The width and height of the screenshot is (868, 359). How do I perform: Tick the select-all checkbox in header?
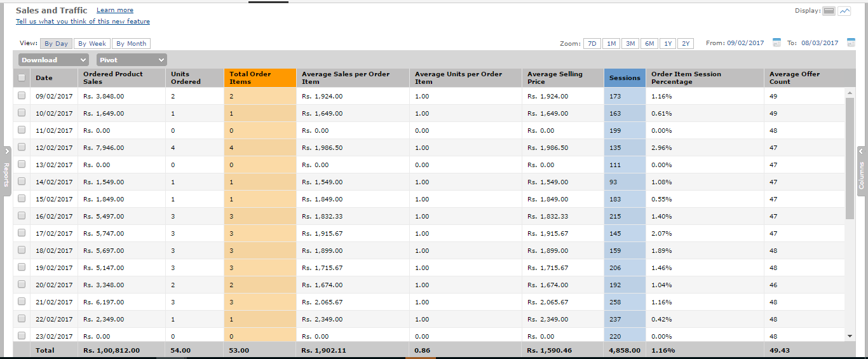click(22, 78)
